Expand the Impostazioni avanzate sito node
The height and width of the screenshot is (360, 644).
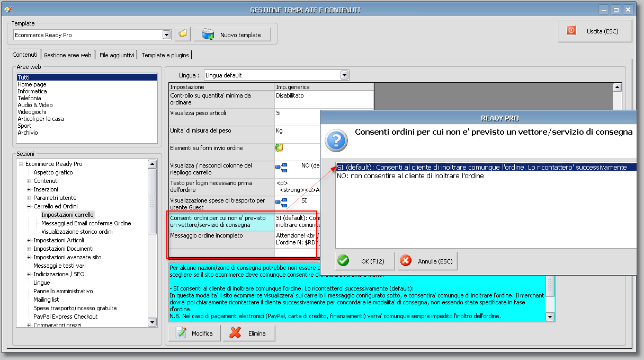coord(29,257)
